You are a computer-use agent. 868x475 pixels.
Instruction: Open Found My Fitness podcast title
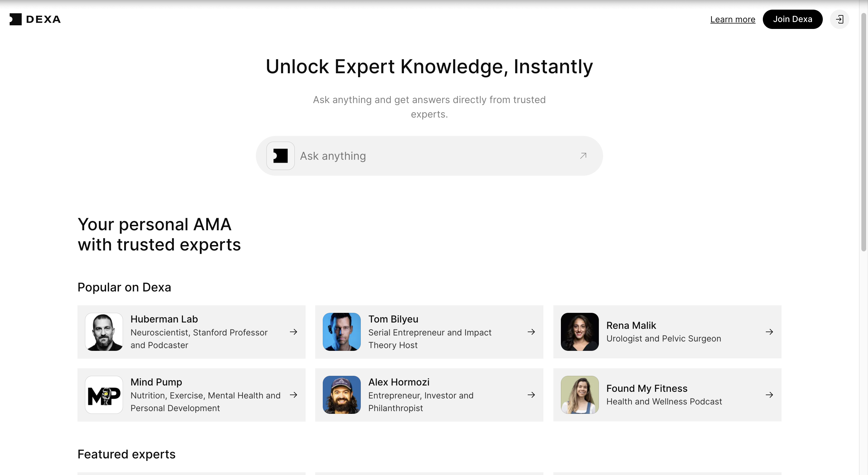coord(646,388)
